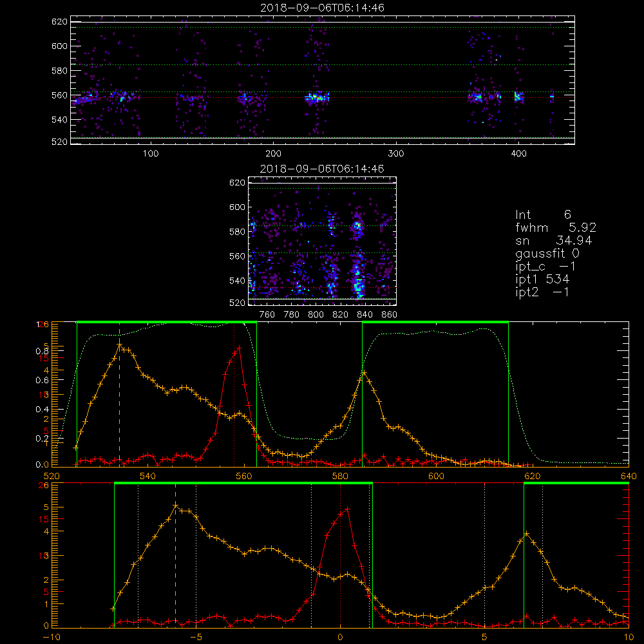
Task: Click brightest emission blob near 835 in middle image
Action: point(359,286)
